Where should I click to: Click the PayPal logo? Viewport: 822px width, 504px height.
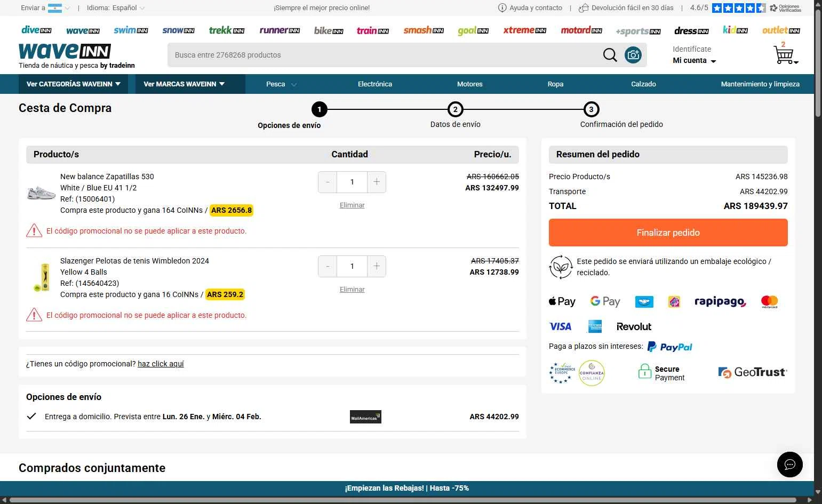669,347
